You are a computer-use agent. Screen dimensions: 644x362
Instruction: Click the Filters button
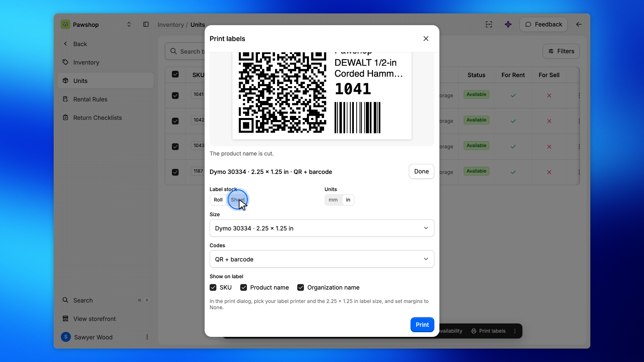(x=561, y=51)
